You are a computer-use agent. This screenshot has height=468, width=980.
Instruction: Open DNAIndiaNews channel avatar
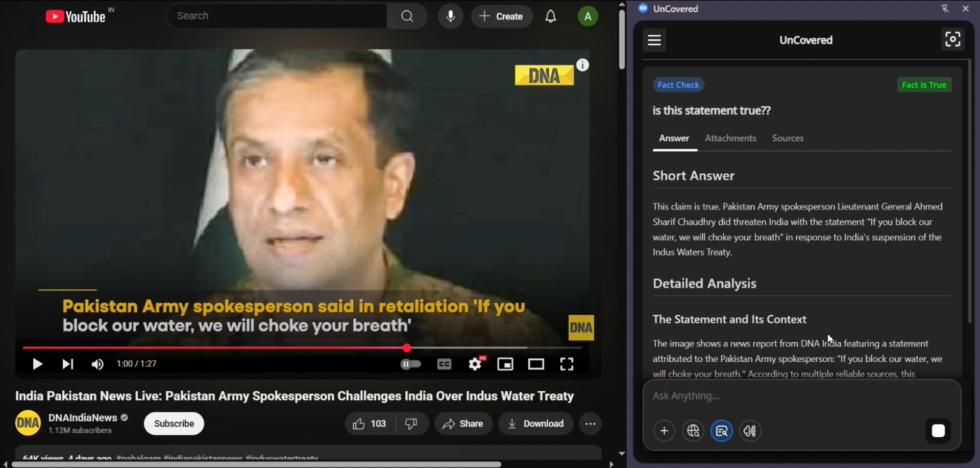28,423
